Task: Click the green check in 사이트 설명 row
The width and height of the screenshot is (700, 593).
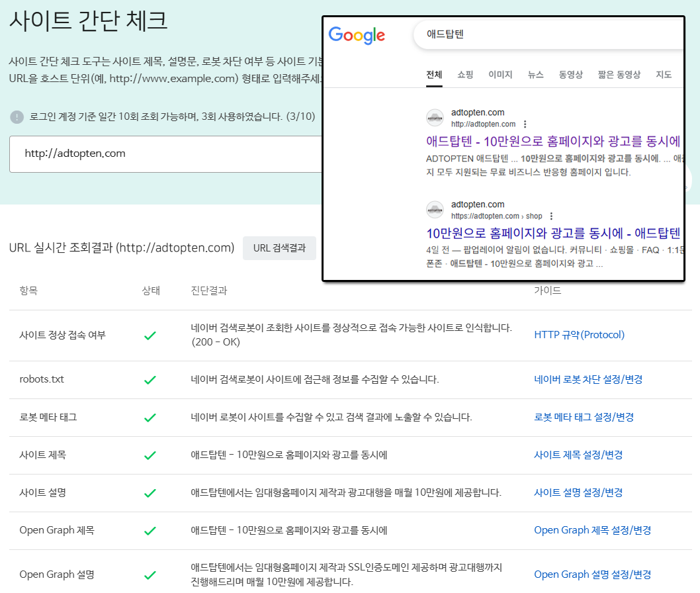Action: pyautogui.click(x=150, y=493)
